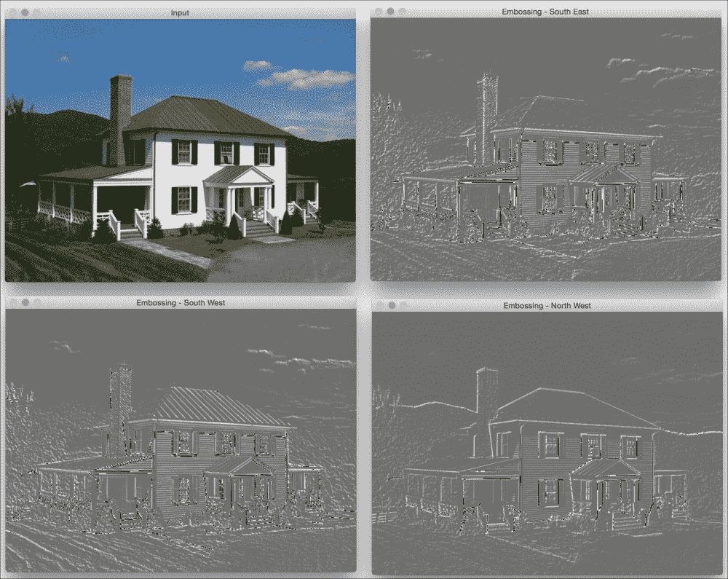728x579 pixels.
Task: Zoom the Input window
Action: pos(36,13)
